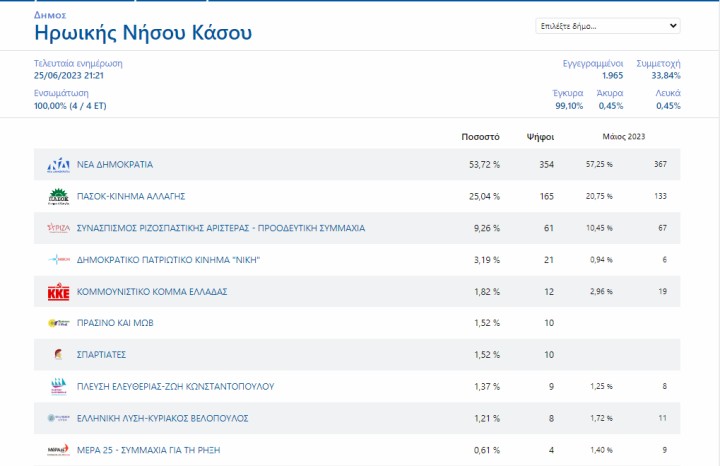The width and height of the screenshot is (720, 466).
Task: Open the ΝΕΑ ΔΗΜΟΚΡΑΤΙΑ party link
Action: click(x=115, y=164)
